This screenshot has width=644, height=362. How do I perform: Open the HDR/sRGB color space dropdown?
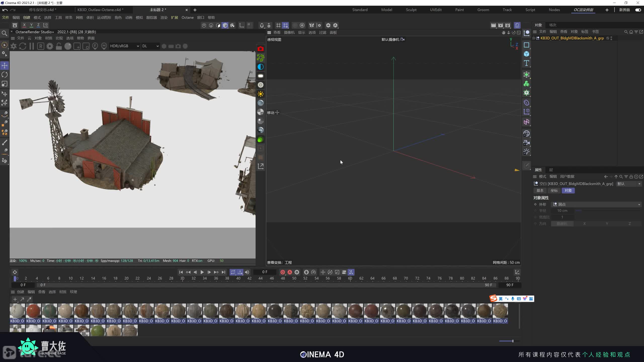(124, 46)
